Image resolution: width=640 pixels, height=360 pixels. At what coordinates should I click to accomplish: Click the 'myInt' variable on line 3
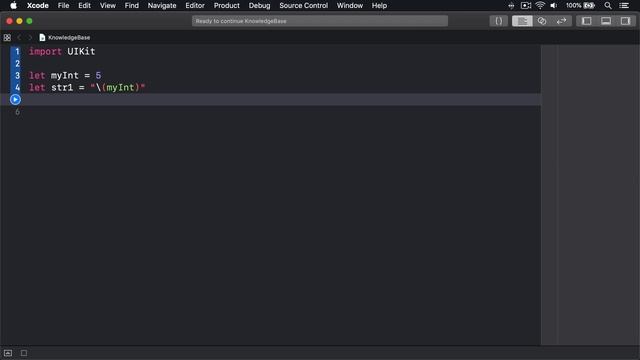64,76
